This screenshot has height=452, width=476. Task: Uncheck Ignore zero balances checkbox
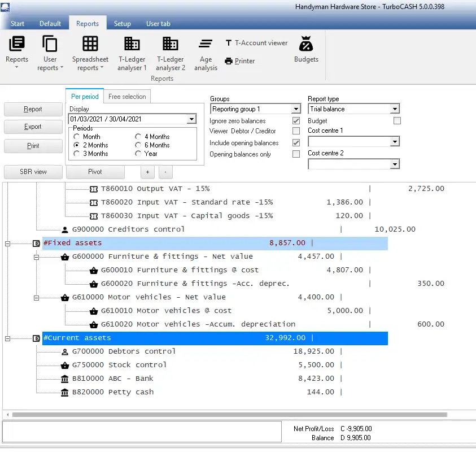tap(296, 121)
